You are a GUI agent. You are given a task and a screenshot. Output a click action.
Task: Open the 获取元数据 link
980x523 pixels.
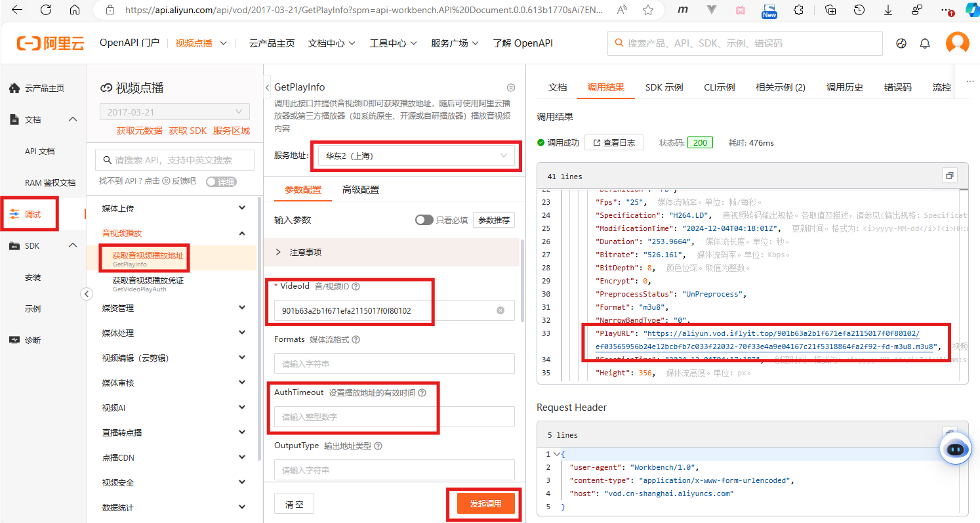pyautogui.click(x=139, y=131)
